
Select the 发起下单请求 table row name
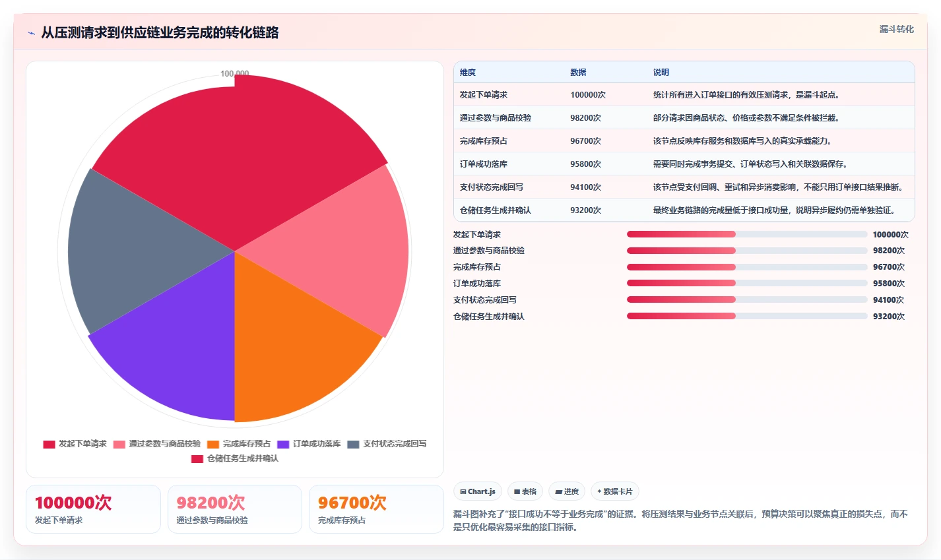484,95
